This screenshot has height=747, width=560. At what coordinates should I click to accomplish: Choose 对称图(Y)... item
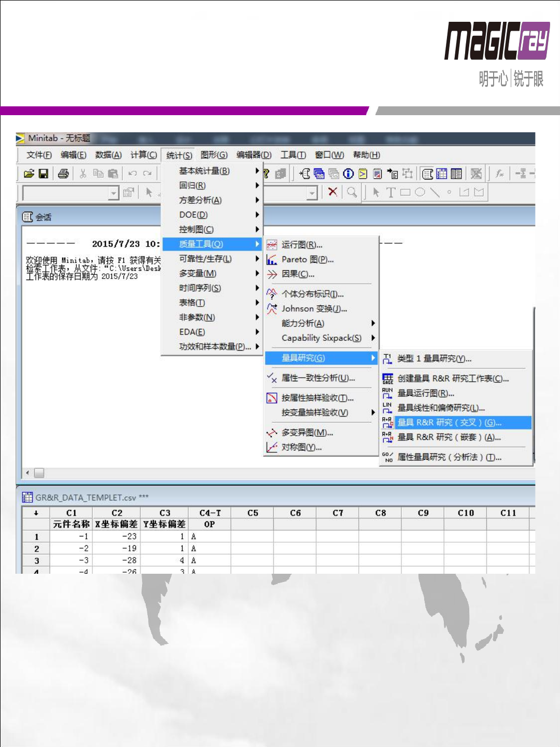[x=321, y=447]
